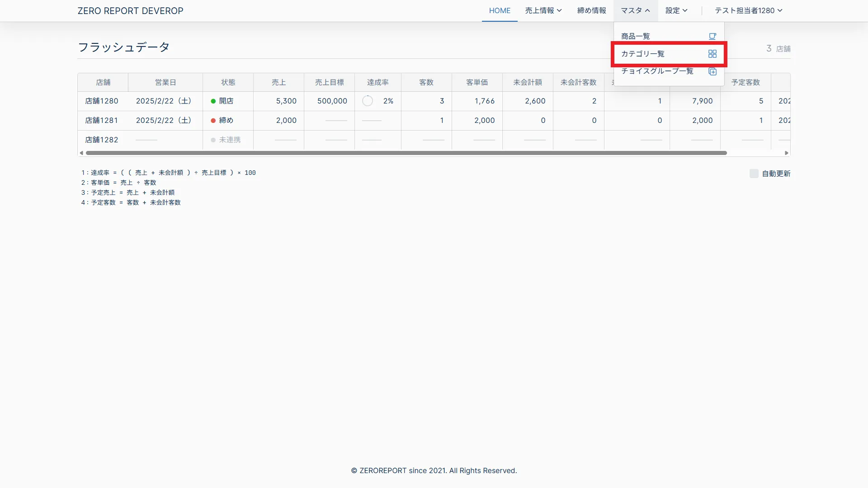Click the red closing status dot
The width and height of the screenshot is (868, 488).
pyautogui.click(x=213, y=121)
